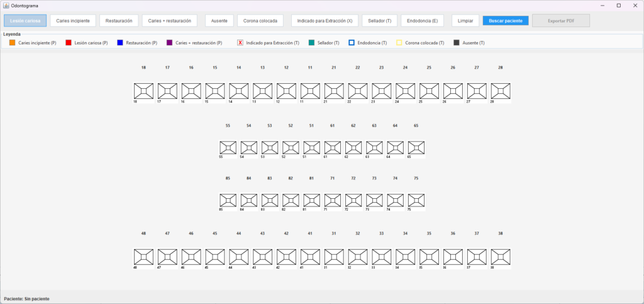Click the Buscar paciente button

click(506, 21)
